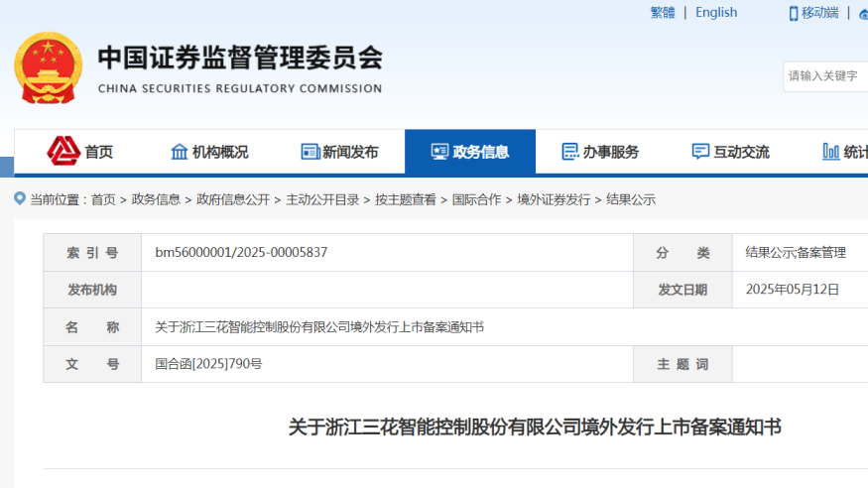The height and width of the screenshot is (488, 868).
Task: Open the 互动交流 navigation tab
Action: 731,152
